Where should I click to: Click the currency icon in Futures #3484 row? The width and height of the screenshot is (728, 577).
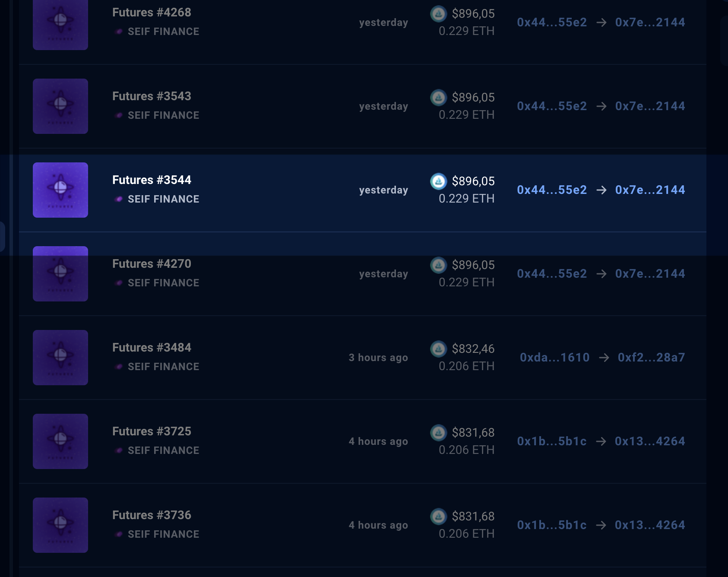point(438,349)
